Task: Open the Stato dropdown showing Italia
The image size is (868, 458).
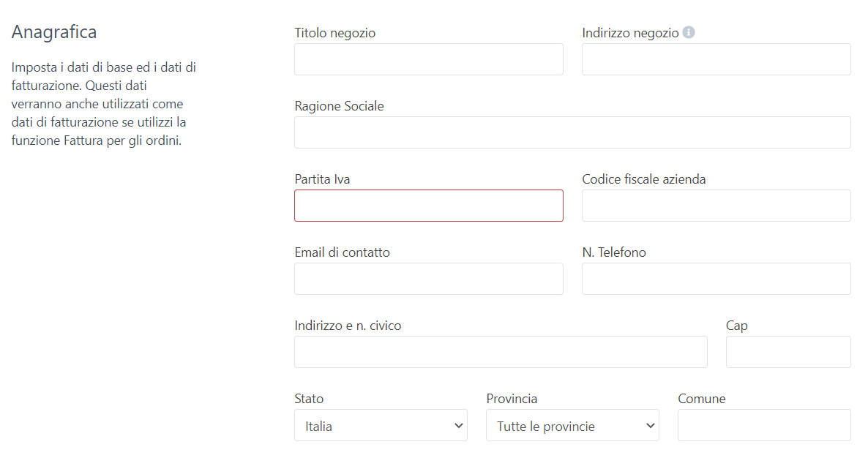Action: 381,426
